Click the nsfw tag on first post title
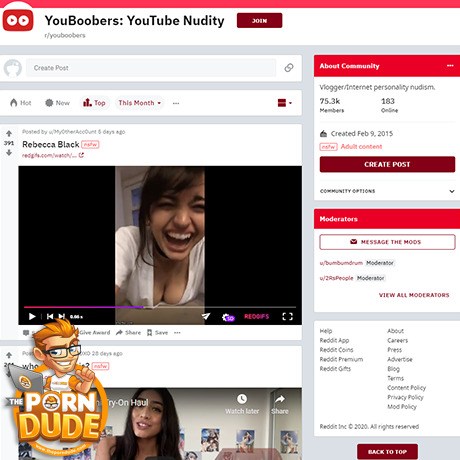 click(x=90, y=144)
